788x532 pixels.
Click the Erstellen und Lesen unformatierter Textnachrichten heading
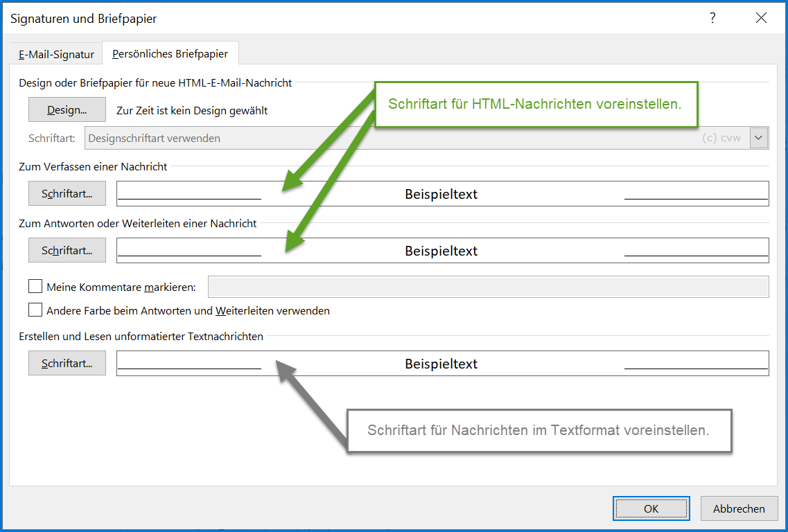(x=141, y=337)
